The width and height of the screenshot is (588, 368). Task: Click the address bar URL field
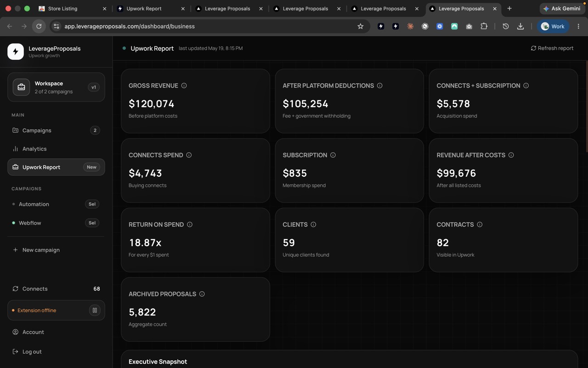209,26
